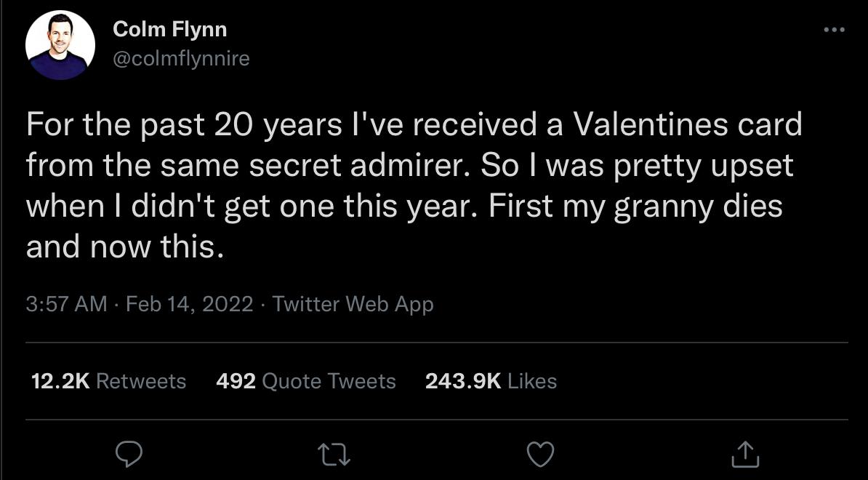Click the 3:57 AM timestamp
Viewport: 868px width, 480px height.
click(66, 303)
